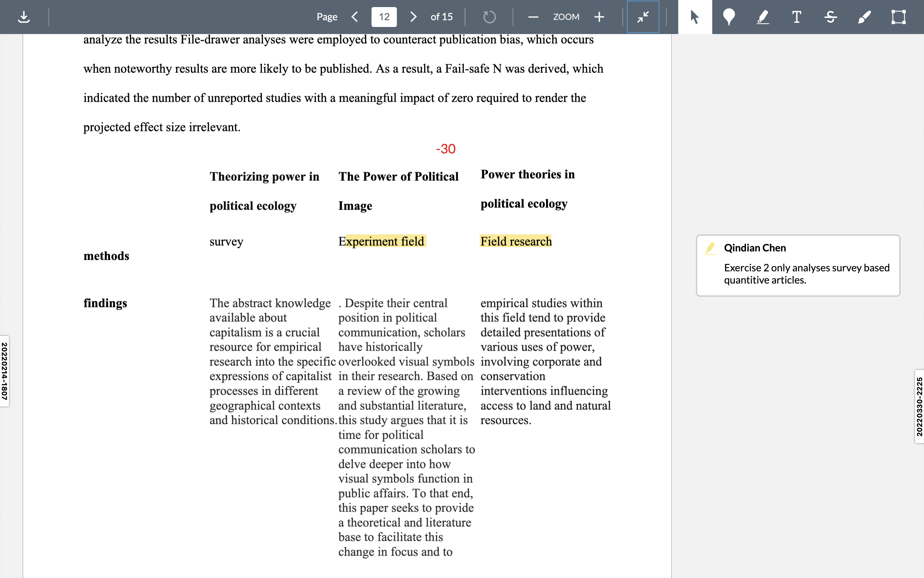Image resolution: width=924 pixels, height=578 pixels.
Task: Zoom out with the minus button
Action: coord(533,17)
